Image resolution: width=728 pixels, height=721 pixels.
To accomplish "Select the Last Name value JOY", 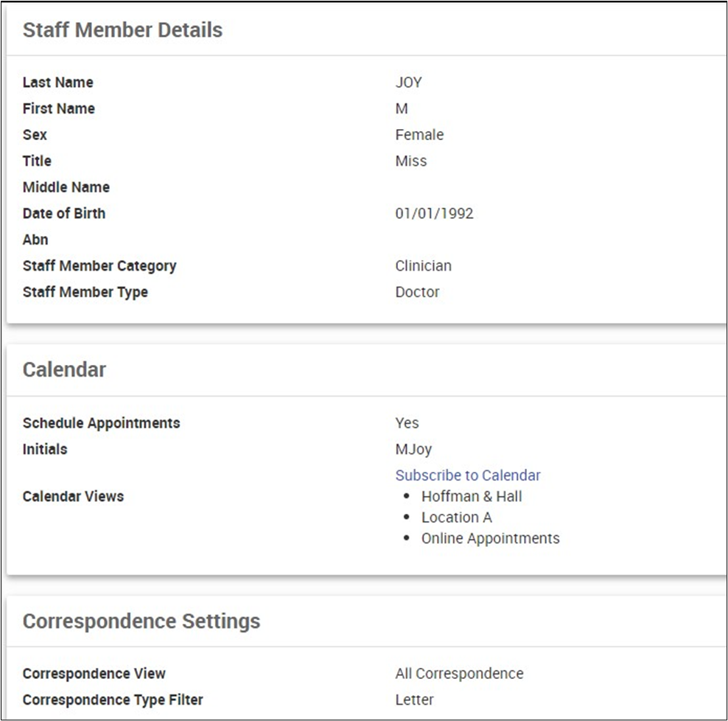I will (x=408, y=83).
